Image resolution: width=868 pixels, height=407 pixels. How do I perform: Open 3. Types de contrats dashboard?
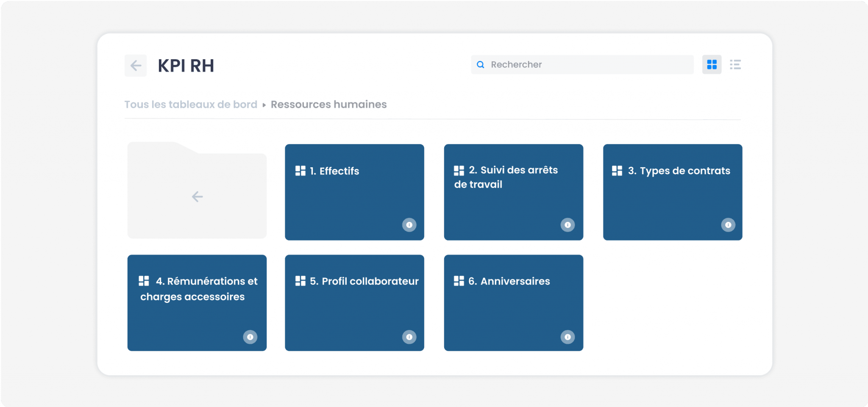point(673,192)
